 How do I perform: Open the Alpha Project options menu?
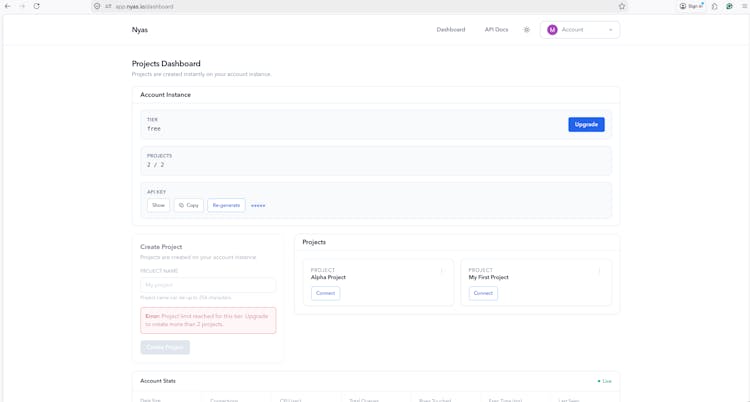click(442, 270)
